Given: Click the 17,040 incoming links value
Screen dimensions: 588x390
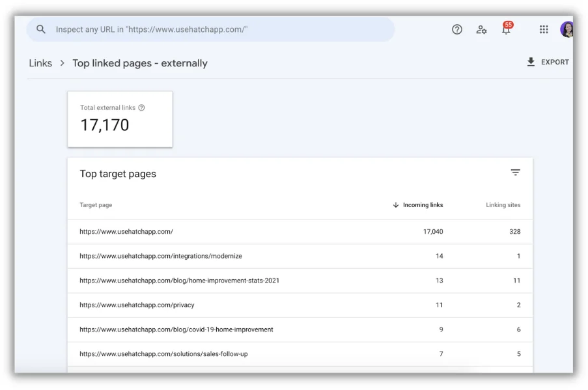Looking at the screenshot, I should pos(433,232).
